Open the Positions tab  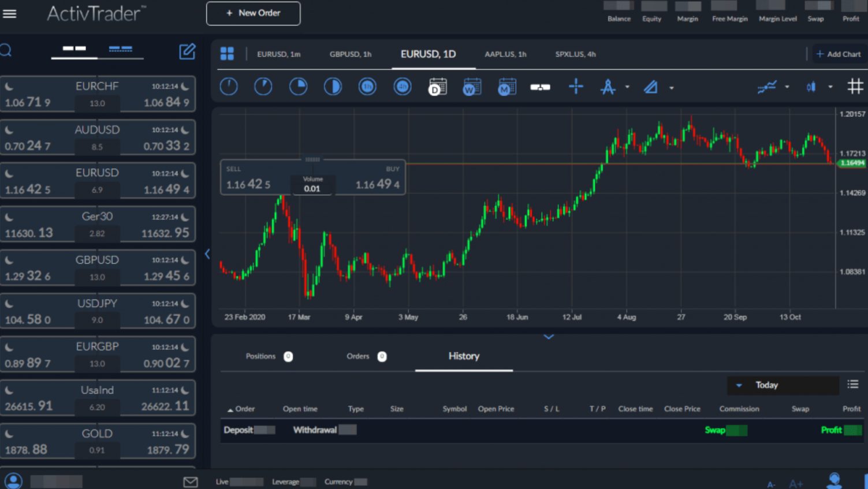pos(260,356)
